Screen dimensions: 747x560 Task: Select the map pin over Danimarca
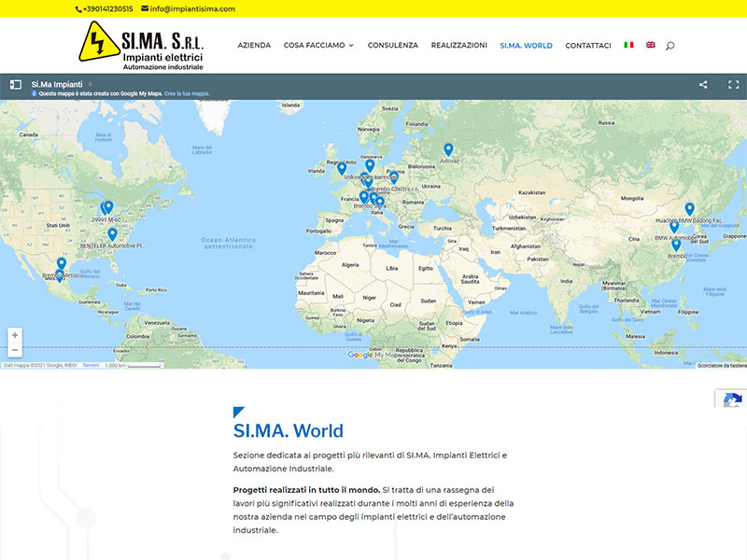(x=370, y=166)
